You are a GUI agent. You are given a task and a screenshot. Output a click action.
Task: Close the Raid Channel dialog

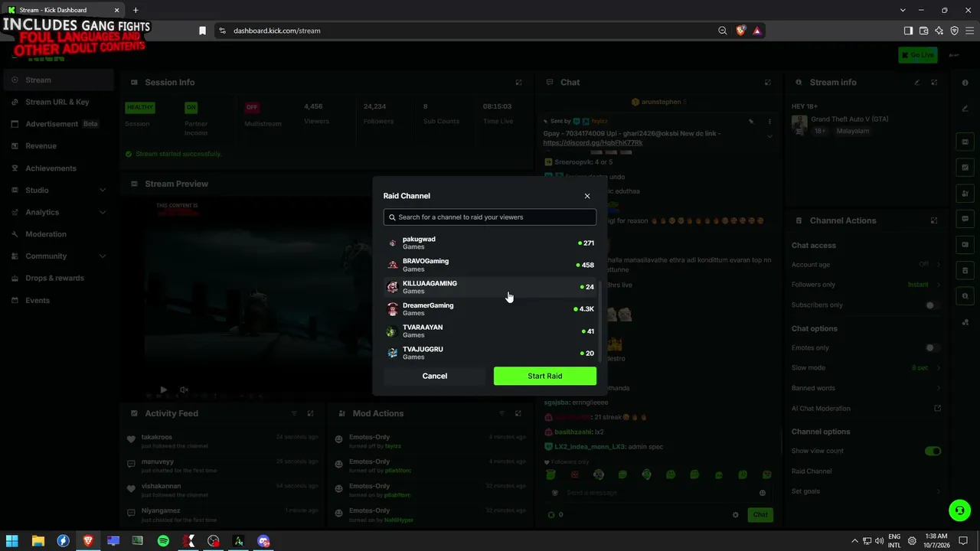click(587, 196)
